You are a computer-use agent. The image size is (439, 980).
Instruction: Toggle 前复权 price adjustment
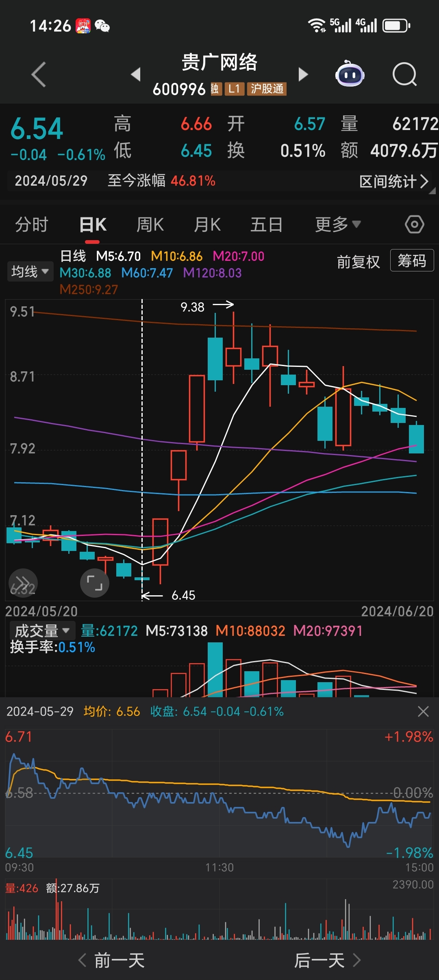pos(358,262)
